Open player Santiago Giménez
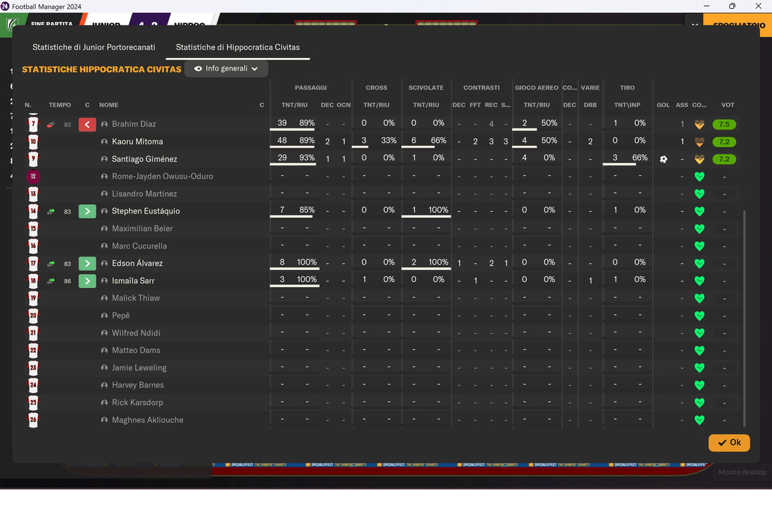The height and width of the screenshot is (532, 772). point(144,159)
